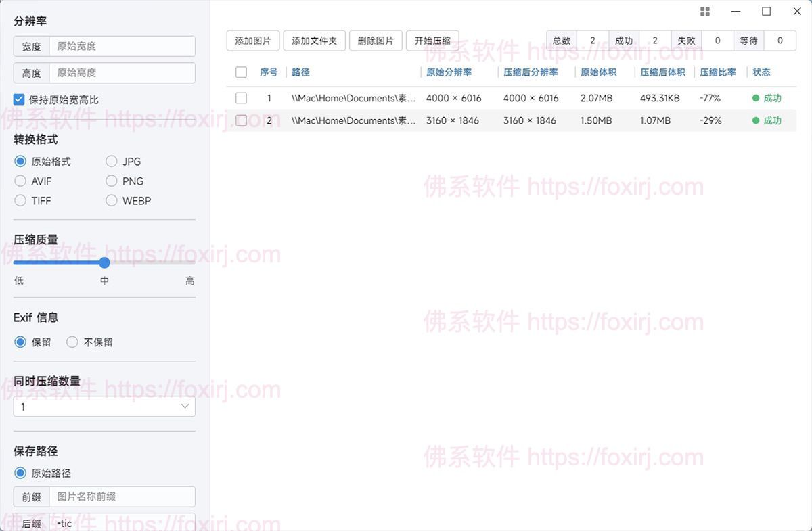Start compression with the 开始压缩 button
Image resolution: width=812 pixels, height=531 pixels.
(432, 40)
